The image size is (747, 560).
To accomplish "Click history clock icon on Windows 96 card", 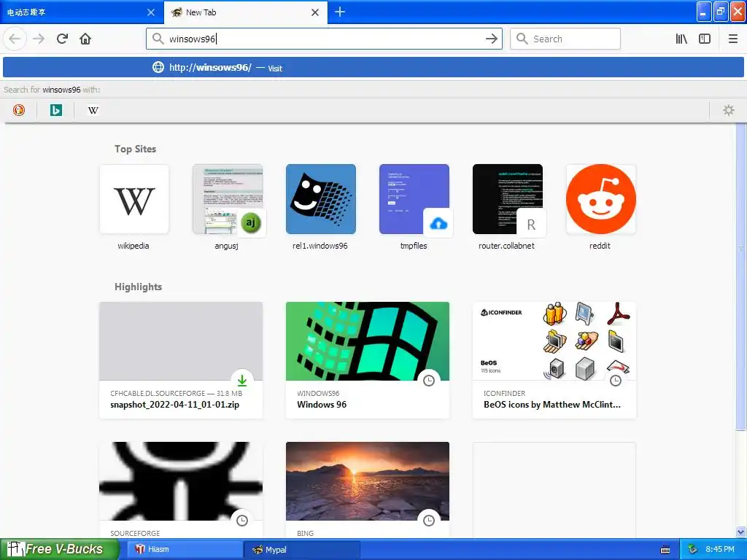I will click(429, 380).
